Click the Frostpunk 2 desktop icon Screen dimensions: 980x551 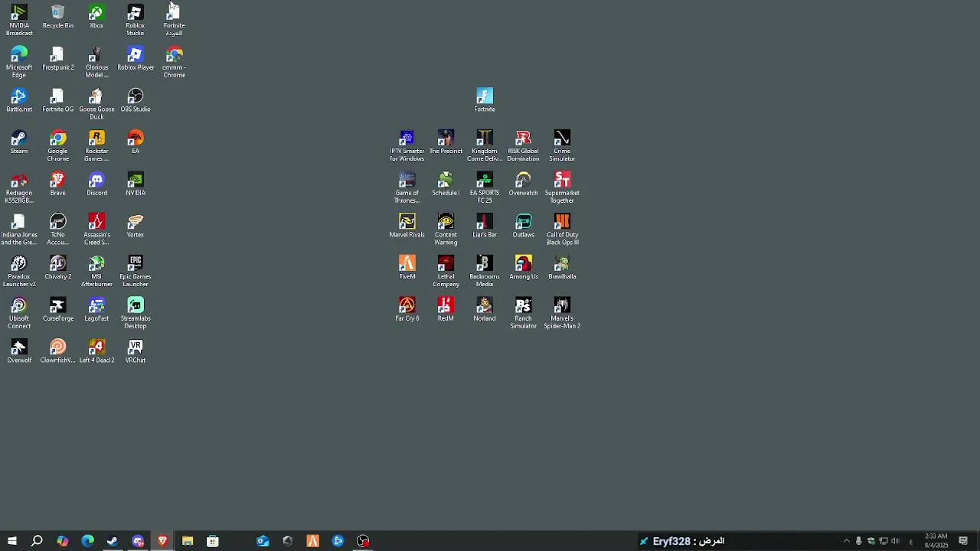(x=58, y=59)
